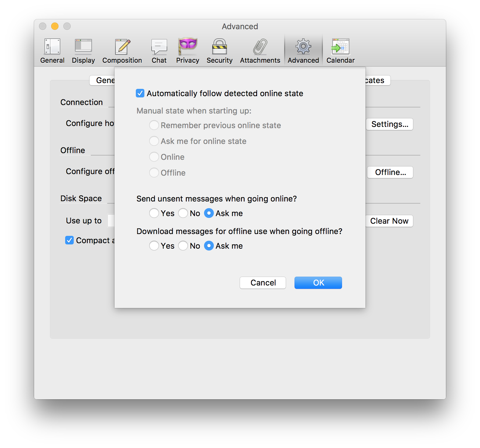480x448 pixels.
Task: Toggle the Compact checkbox under Disk Space
Action: coord(69,240)
